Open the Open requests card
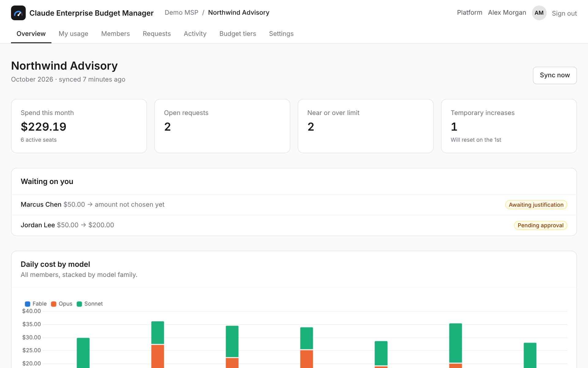 222,126
